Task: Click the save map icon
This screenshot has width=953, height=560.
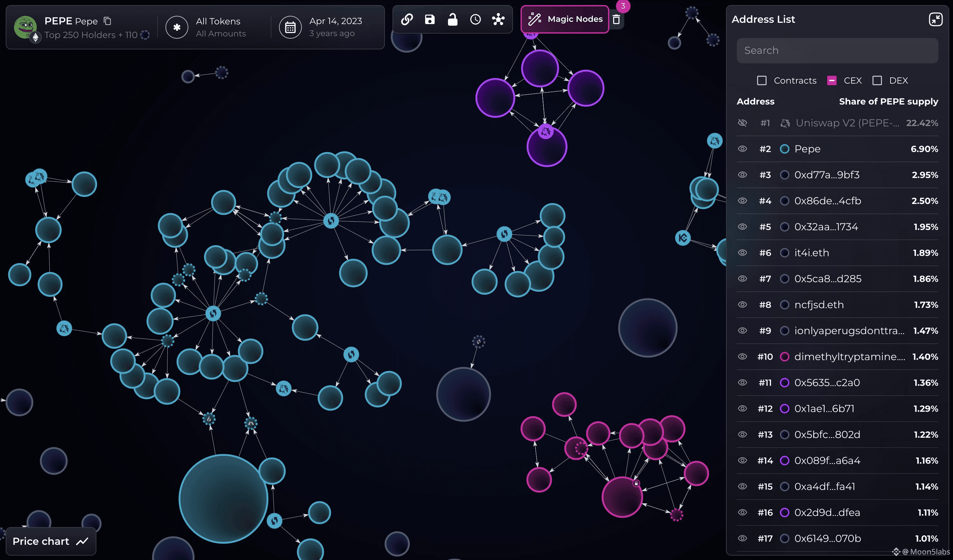Action: [430, 19]
